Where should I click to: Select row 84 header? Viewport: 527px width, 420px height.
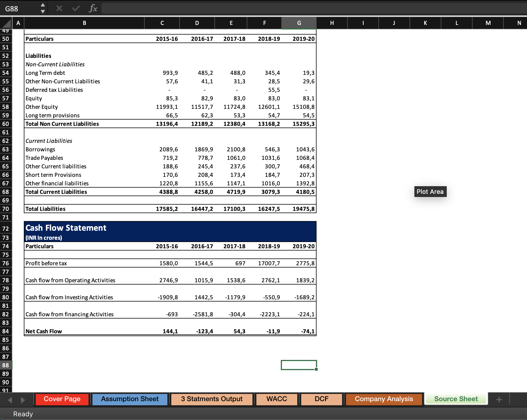tap(6, 331)
